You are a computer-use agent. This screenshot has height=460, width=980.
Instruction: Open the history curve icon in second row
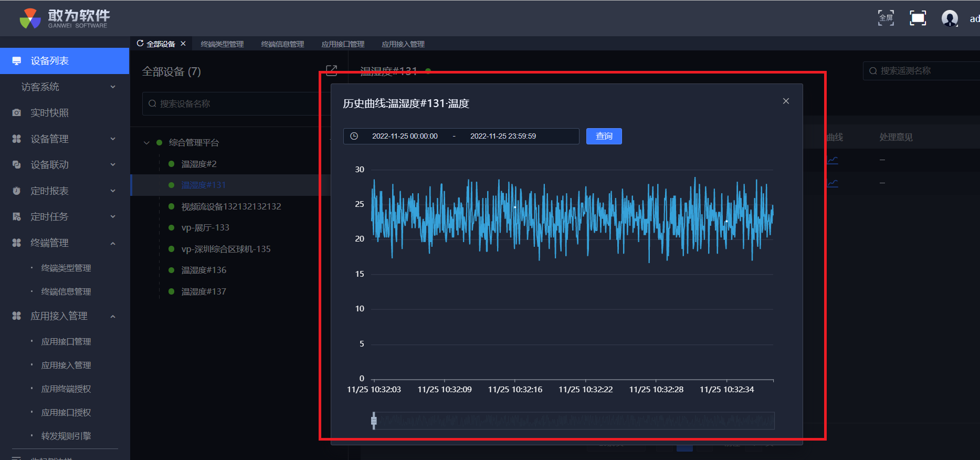tap(833, 183)
